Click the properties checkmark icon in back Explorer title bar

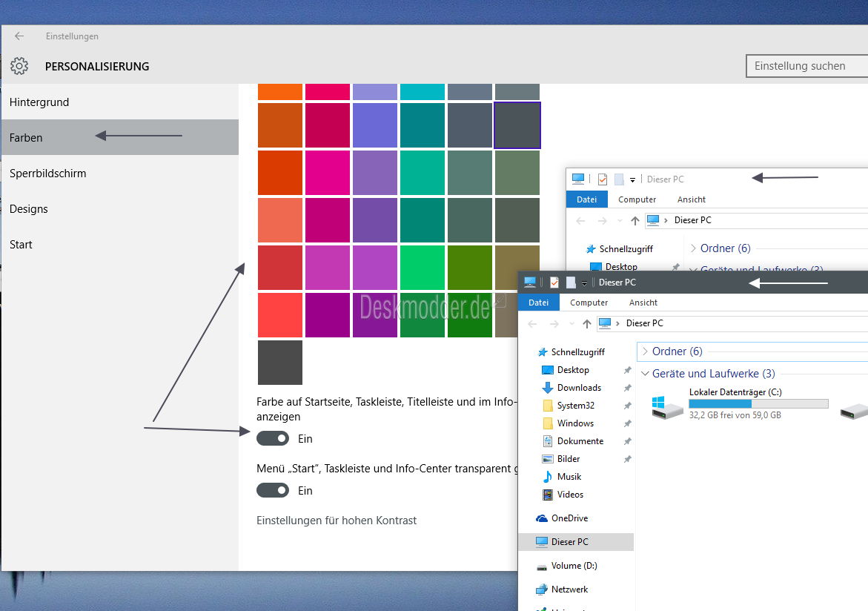coord(603,179)
